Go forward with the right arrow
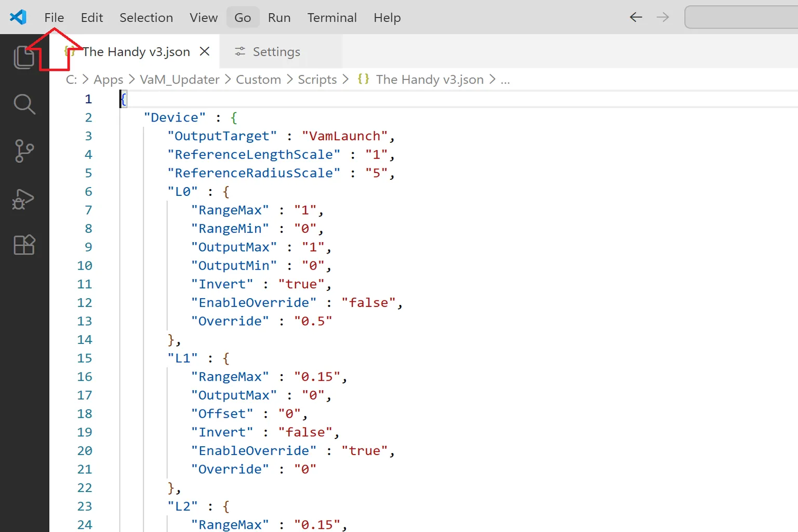Screen dimensions: 798x532 663,17
